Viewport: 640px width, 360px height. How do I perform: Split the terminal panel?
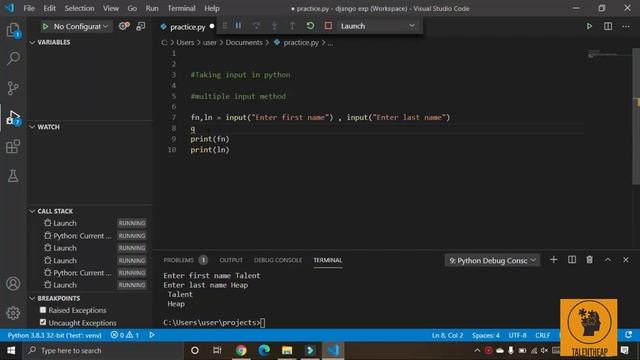pyautogui.click(x=572, y=260)
